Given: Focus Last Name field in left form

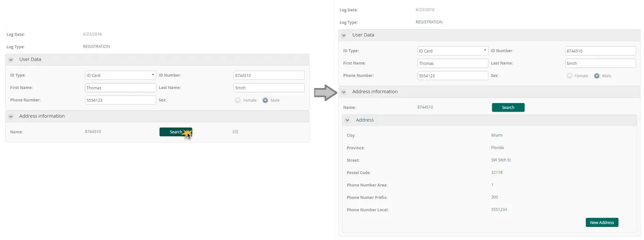Looking at the screenshot, I should 269,88.
